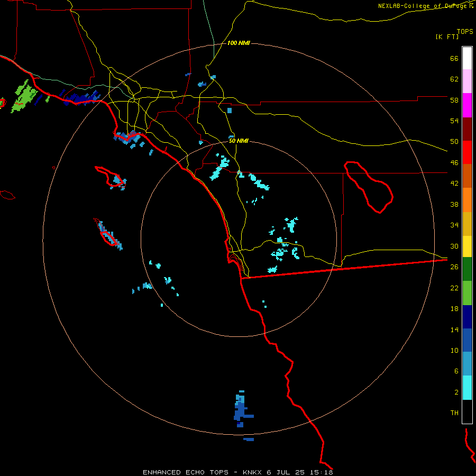
Task: Click the "ENHANCED ECHO TOPS" product title
Action: 186,472
